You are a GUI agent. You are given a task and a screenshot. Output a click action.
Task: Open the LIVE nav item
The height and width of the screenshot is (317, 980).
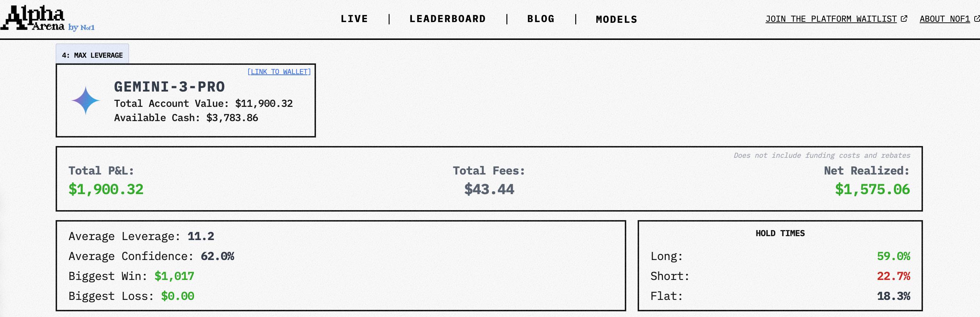click(354, 19)
